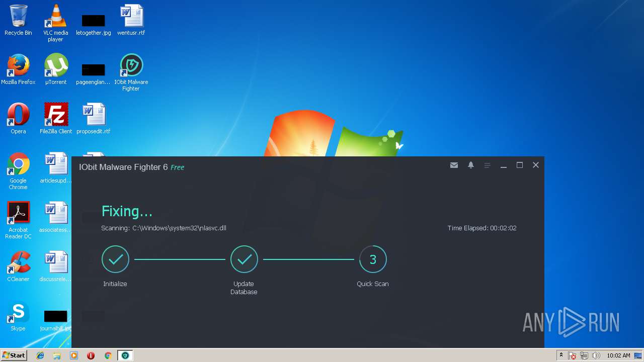This screenshot has height=362, width=644.
Task: Launch Google Chrome from the desktop
Action: pyautogui.click(x=18, y=171)
